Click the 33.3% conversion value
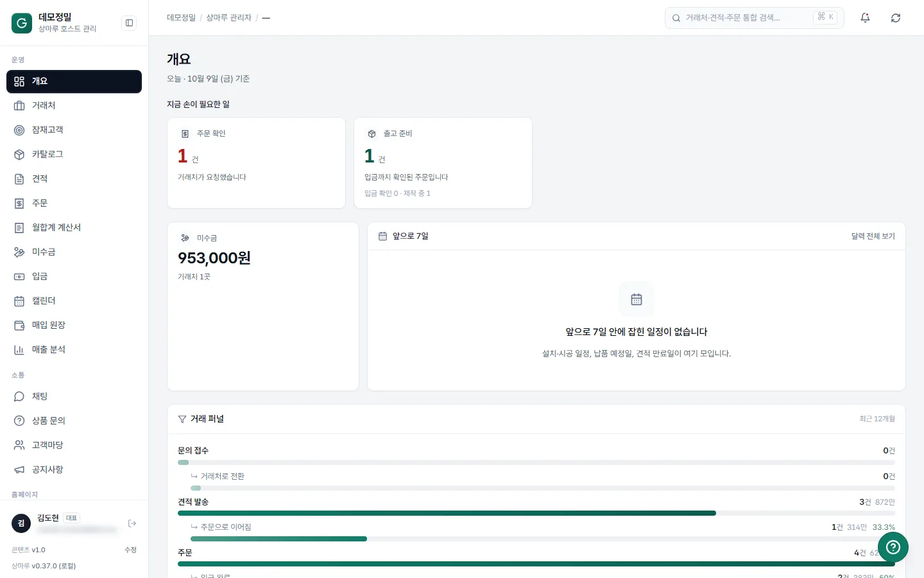Image resolution: width=924 pixels, height=578 pixels. pyautogui.click(x=884, y=527)
